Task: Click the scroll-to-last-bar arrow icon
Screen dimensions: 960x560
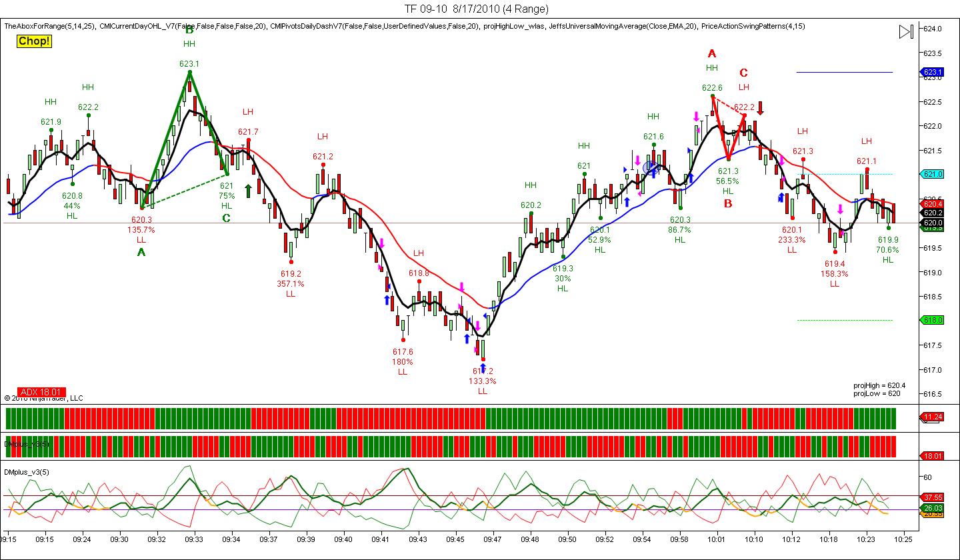Action: point(905,32)
